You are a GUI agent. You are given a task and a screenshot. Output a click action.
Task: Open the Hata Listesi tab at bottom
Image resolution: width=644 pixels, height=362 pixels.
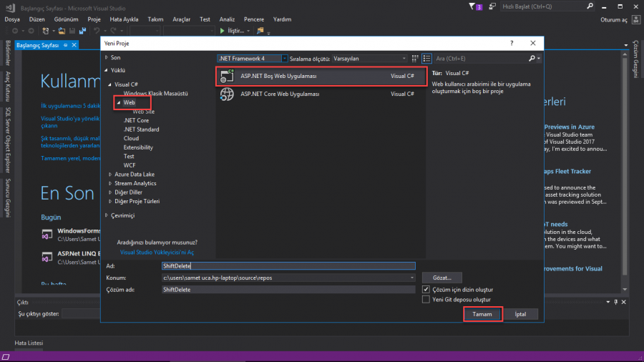[29, 343]
